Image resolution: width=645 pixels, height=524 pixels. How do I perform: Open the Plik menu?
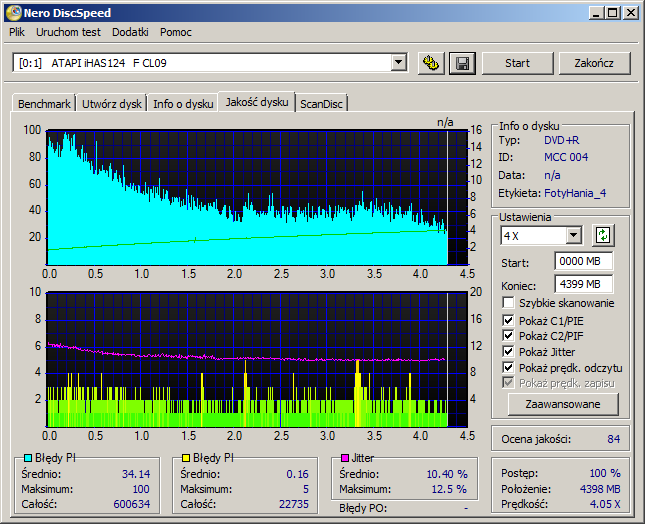click(17, 32)
